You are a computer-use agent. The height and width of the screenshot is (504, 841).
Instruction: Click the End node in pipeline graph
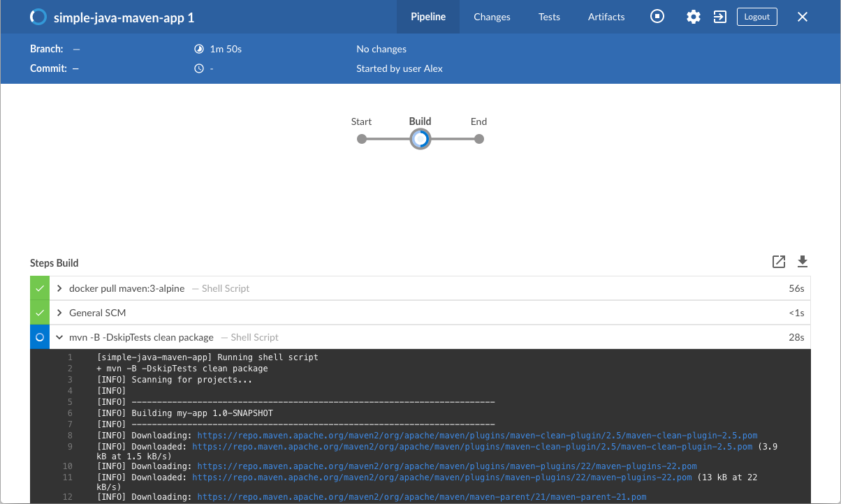(x=478, y=139)
